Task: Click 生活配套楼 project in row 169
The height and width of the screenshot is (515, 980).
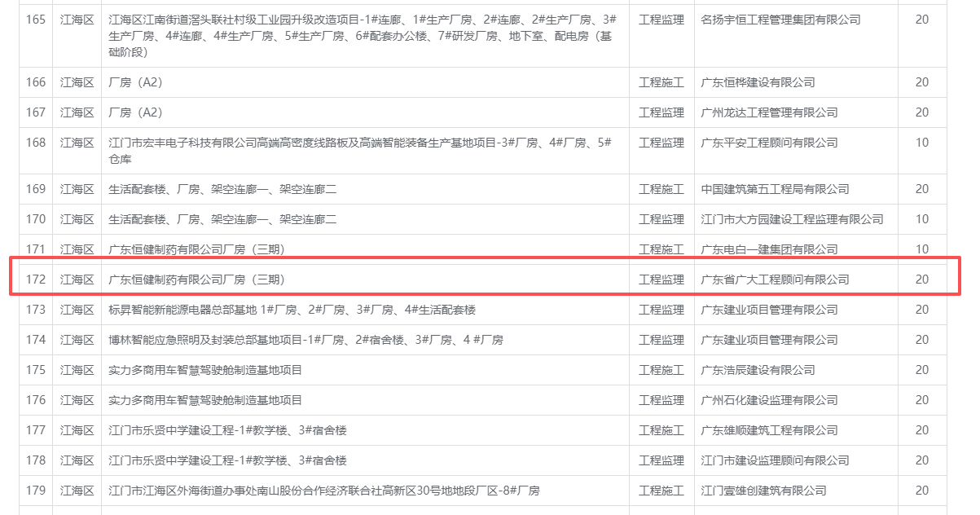Action: (222, 189)
